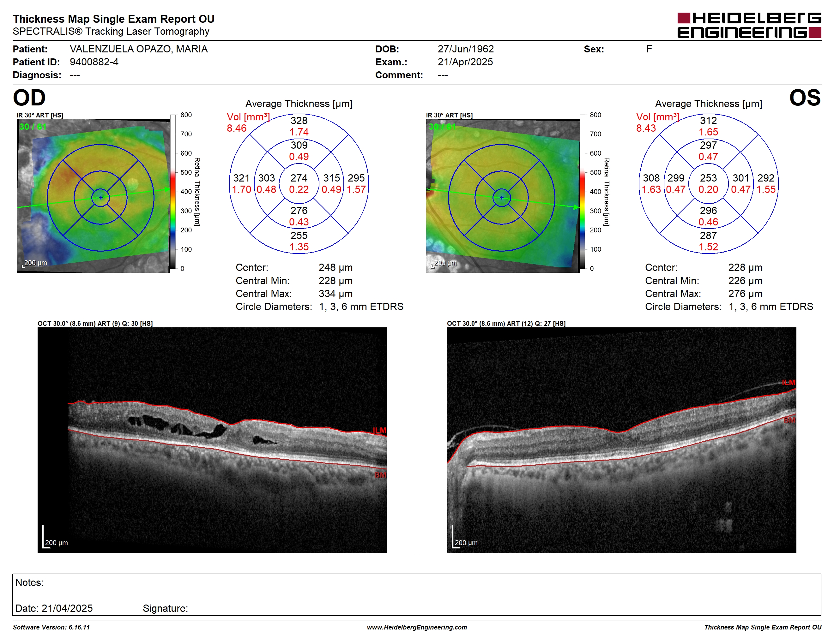Click the Software Version: 6.16.11 footer
834x644 pixels.
click(51, 627)
